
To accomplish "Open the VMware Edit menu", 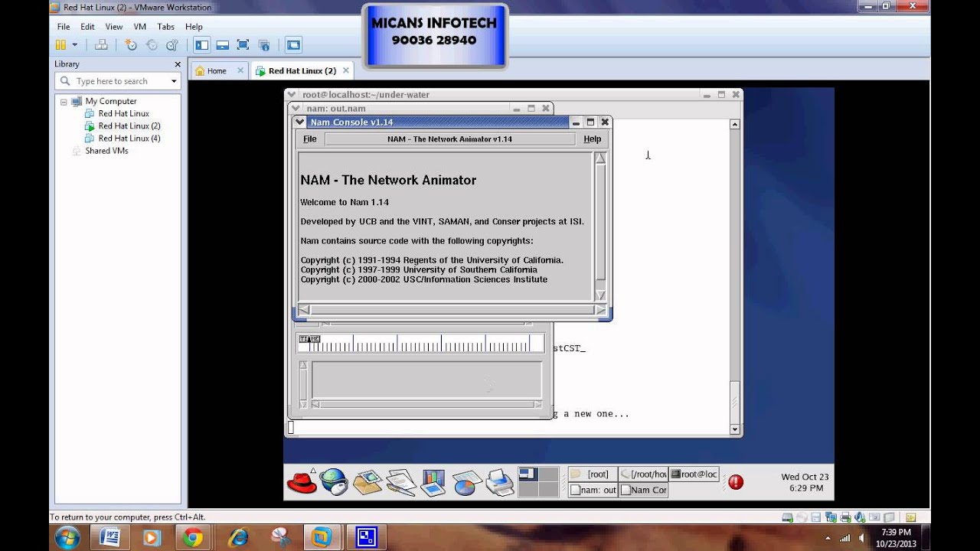I will tap(88, 27).
